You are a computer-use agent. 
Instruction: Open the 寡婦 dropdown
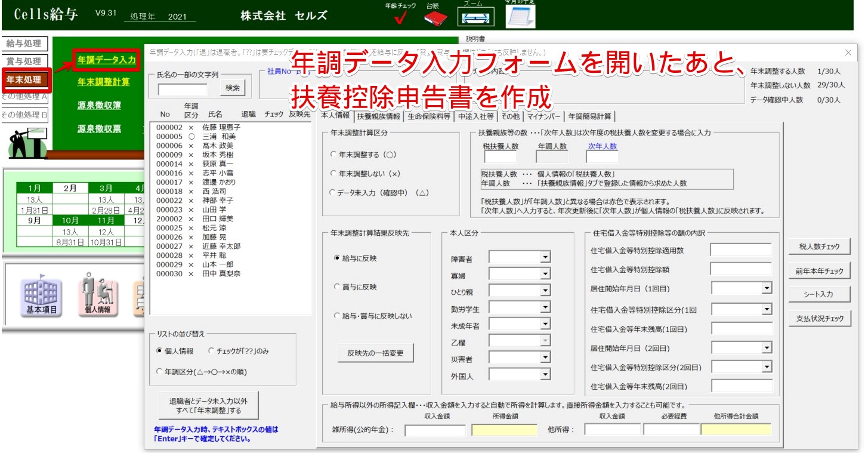(545, 274)
